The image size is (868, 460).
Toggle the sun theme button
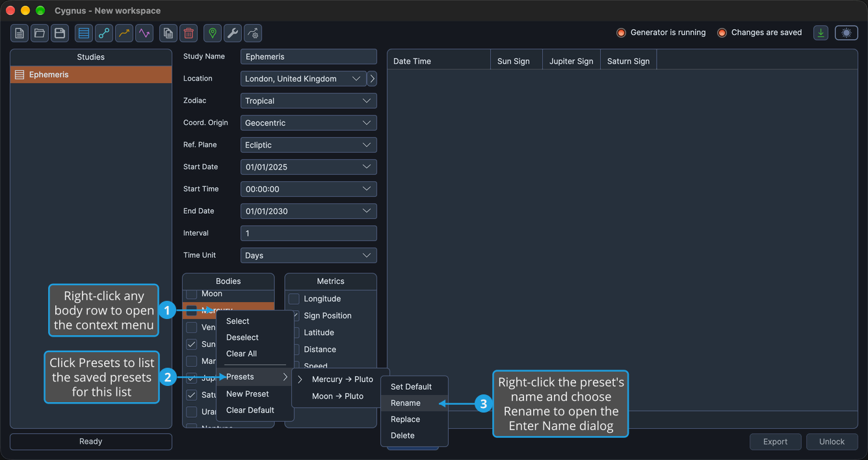[847, 33]
